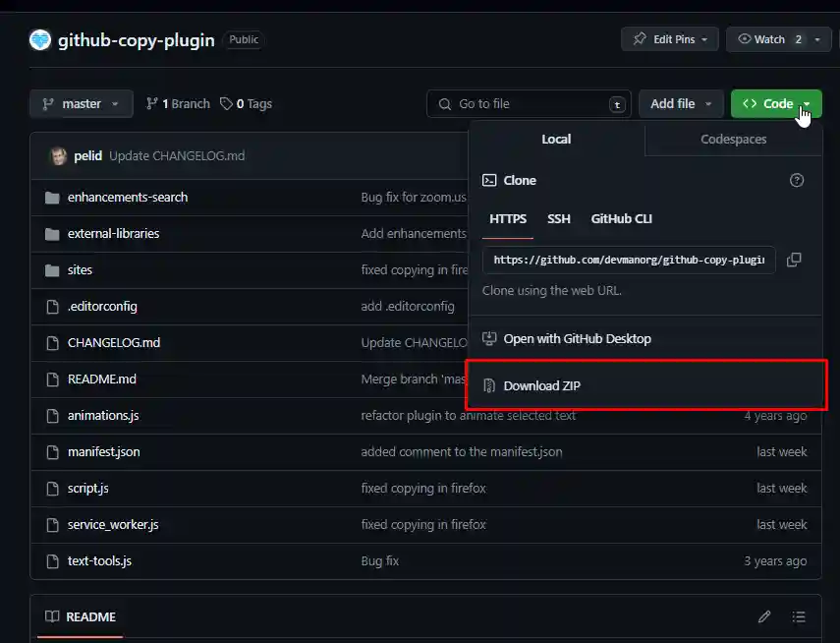This screenshot has height=643, width=840.
Task: Select the HTTPS clone tab
Action: point(508,219)
